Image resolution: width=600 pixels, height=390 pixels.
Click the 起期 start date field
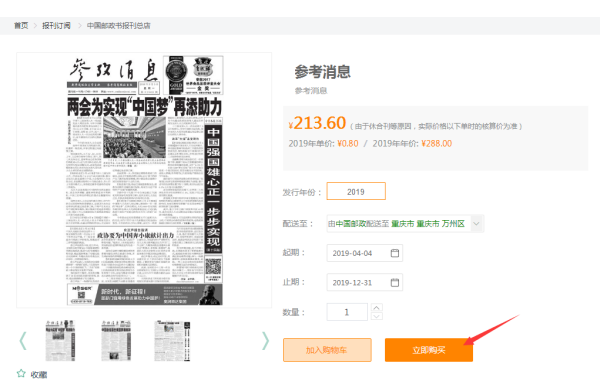[x=364, y=253]
